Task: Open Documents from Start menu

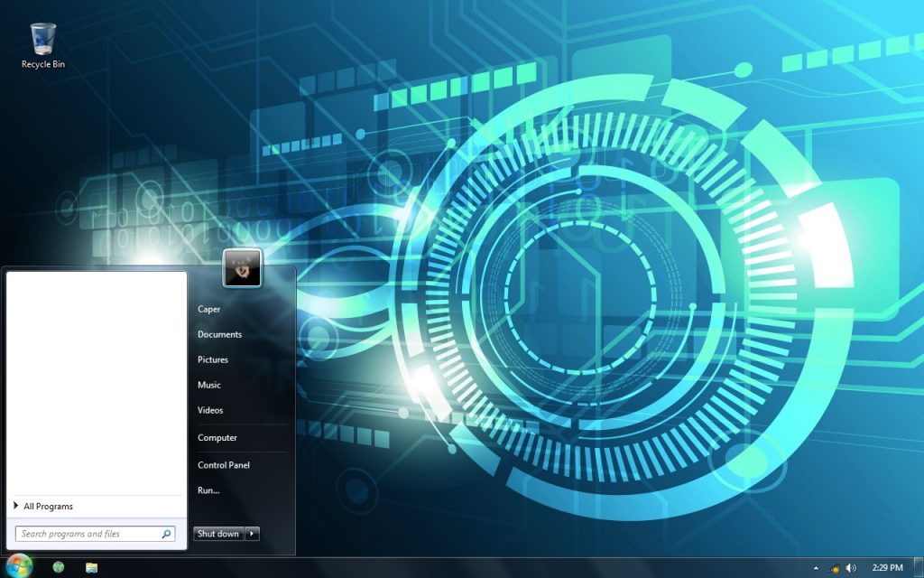Action: (219, 334)
